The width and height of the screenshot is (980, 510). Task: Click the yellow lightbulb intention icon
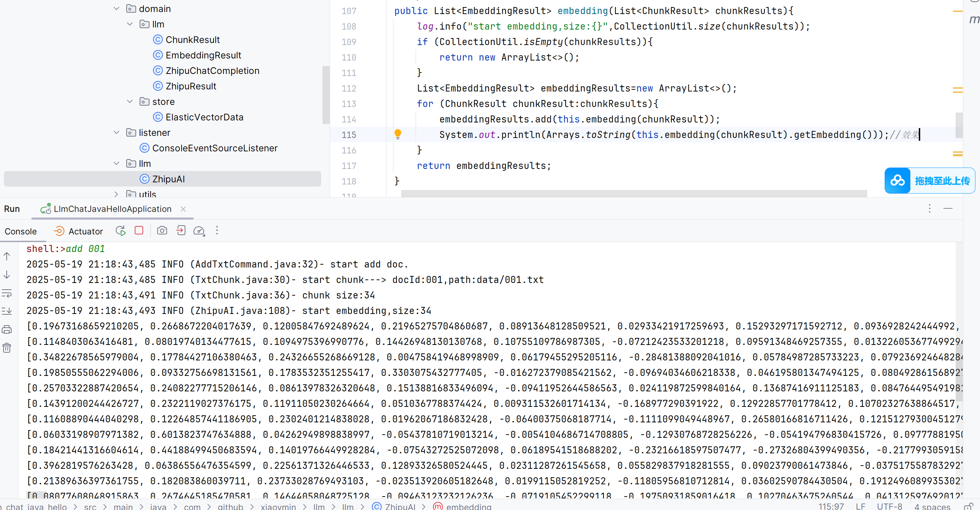pos(397,134)
